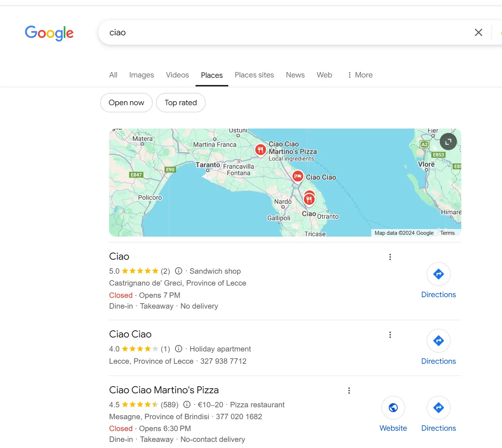Switch to the Images tab
Viewport: 502px width, 448px height.
pos(141,75)
